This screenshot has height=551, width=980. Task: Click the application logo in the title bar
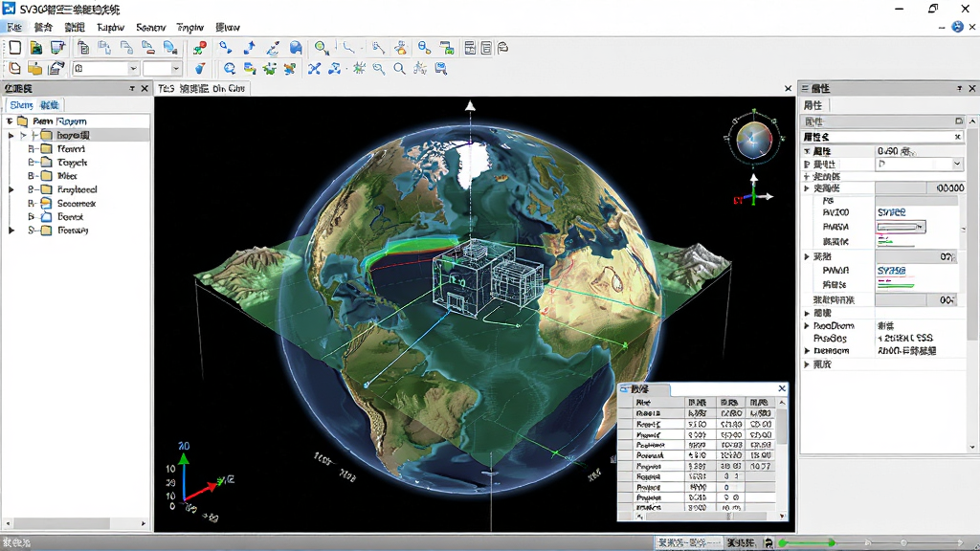pos(9,9)
